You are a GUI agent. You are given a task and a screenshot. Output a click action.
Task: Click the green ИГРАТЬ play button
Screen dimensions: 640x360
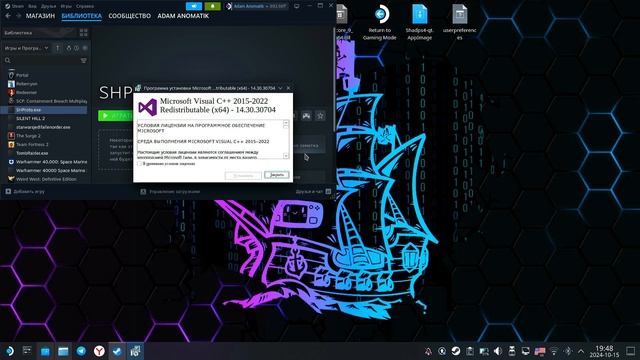point(116,116)
